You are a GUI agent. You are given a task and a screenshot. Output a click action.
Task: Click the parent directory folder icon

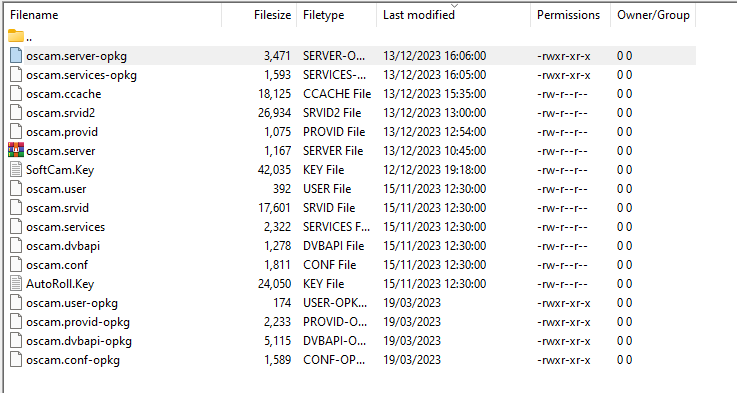coord(16,36)
